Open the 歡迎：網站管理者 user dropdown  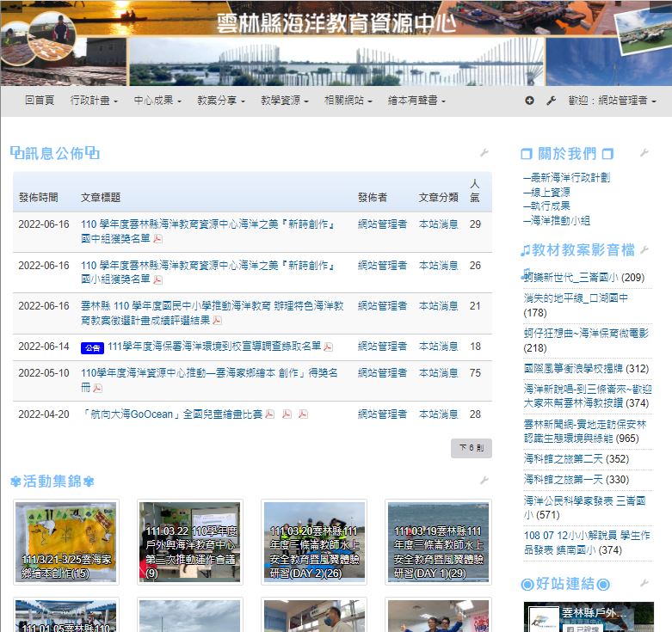coord(612,101)
